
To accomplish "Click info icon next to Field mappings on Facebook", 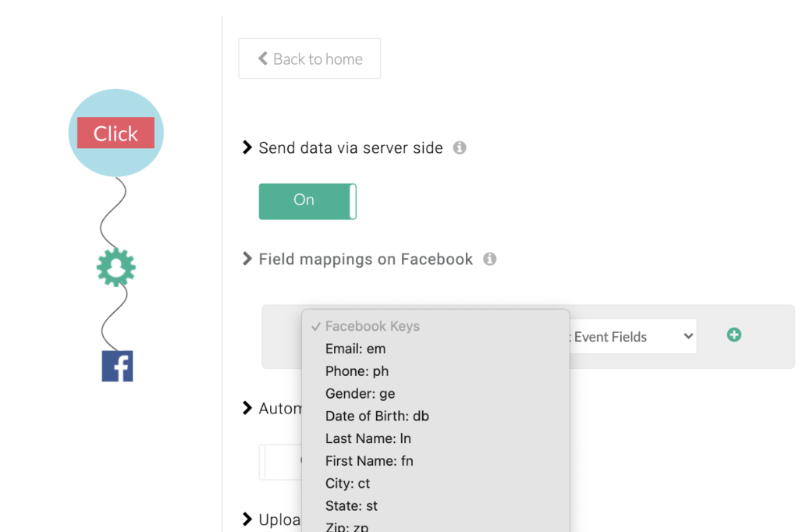I will (x=490, y=259).
